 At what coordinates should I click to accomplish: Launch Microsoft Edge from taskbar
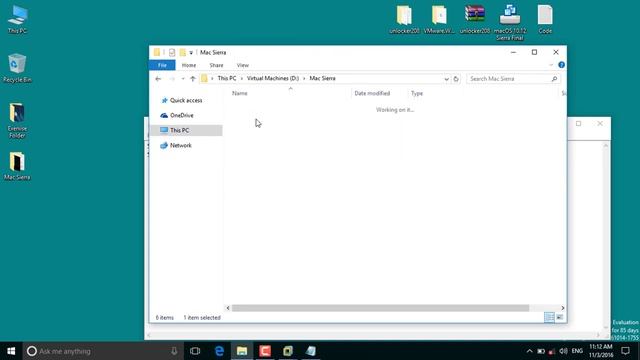point(219,351)
